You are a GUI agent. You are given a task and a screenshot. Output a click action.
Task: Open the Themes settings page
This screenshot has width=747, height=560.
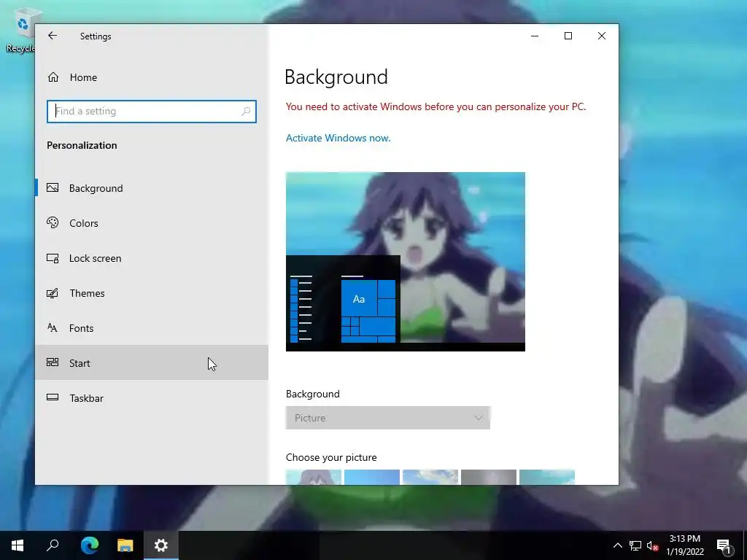(152, 293)
